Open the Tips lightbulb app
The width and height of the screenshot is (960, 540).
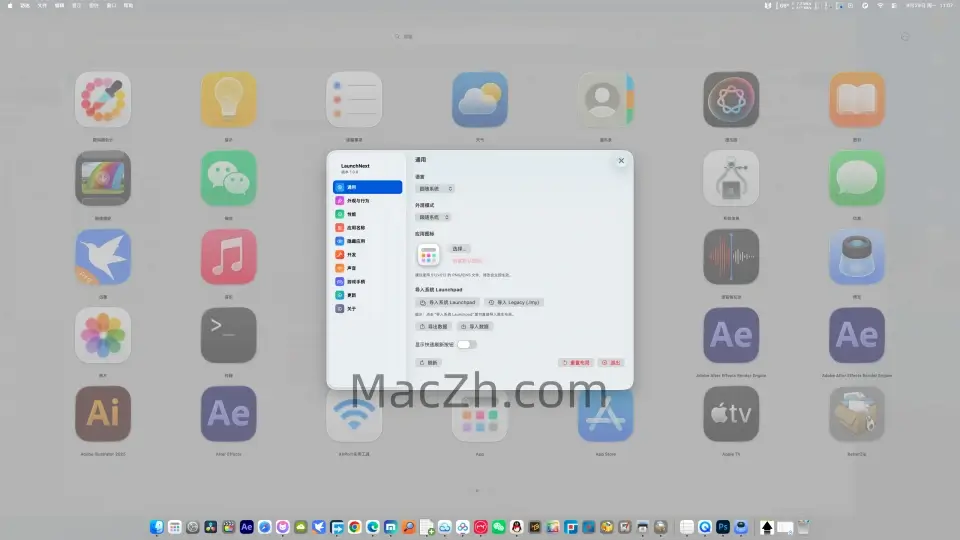[x=228, y=99]
